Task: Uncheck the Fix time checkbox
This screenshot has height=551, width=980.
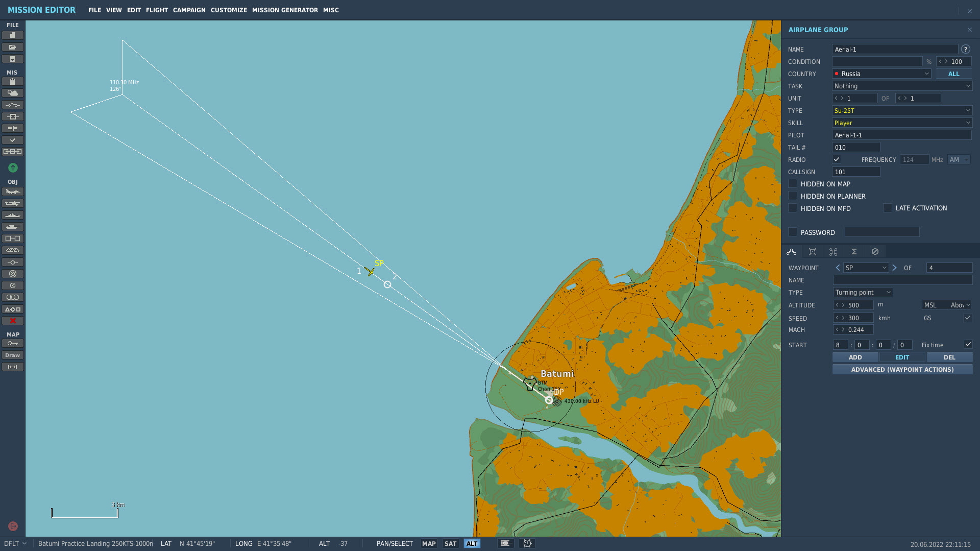Action: tap(967, 345)
